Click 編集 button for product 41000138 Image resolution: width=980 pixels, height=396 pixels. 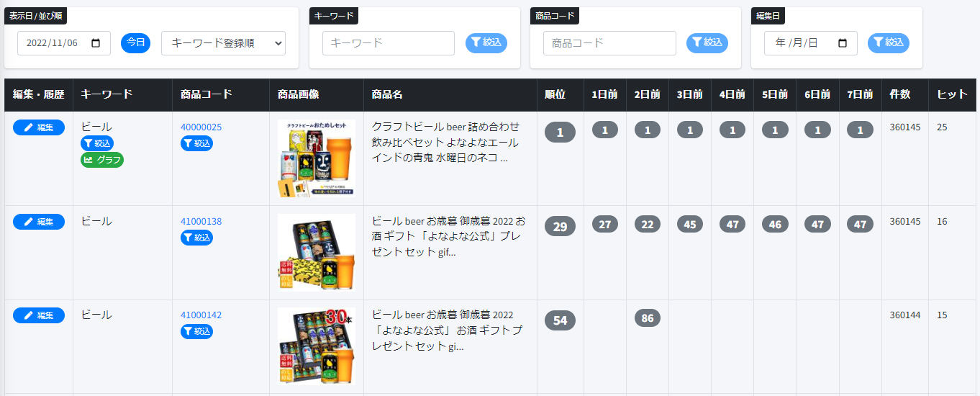[39, 222]
